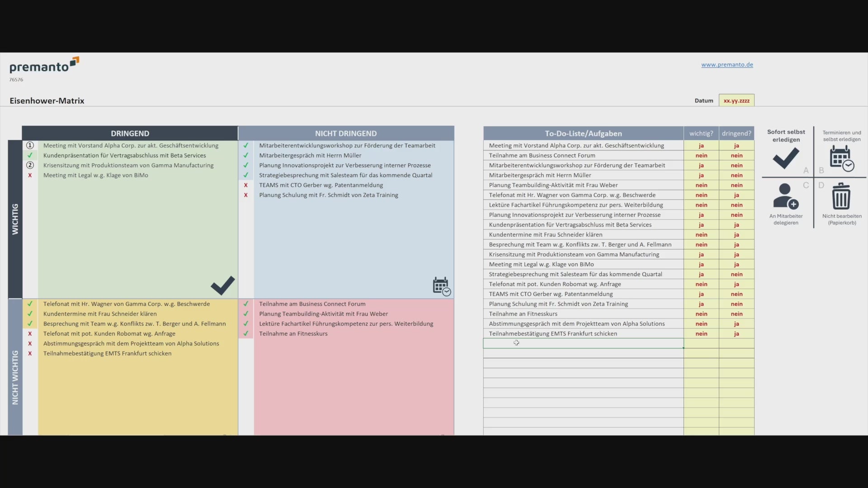Click red X beside Meeting mit Legal
The height and width of the screenshot is (488, 868).
pos(30,175)
